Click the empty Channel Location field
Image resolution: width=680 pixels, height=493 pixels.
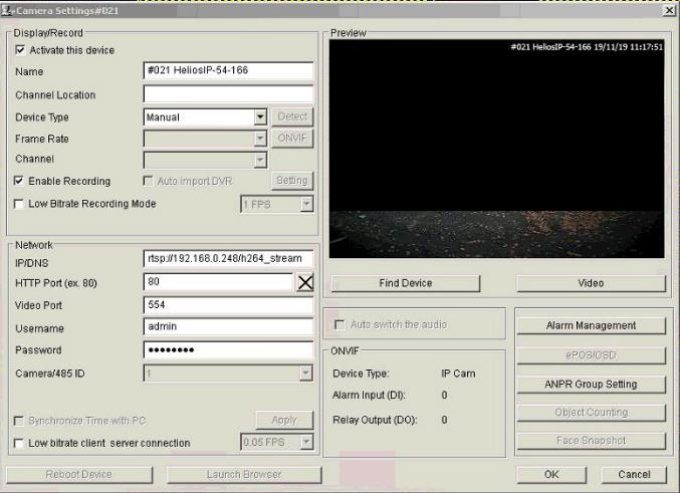[x=228, y=94]
